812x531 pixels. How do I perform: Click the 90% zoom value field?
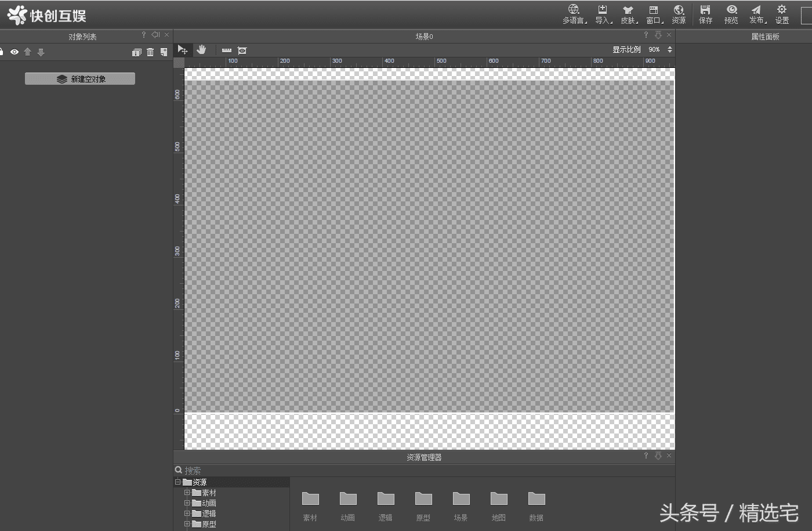point(654,50)
